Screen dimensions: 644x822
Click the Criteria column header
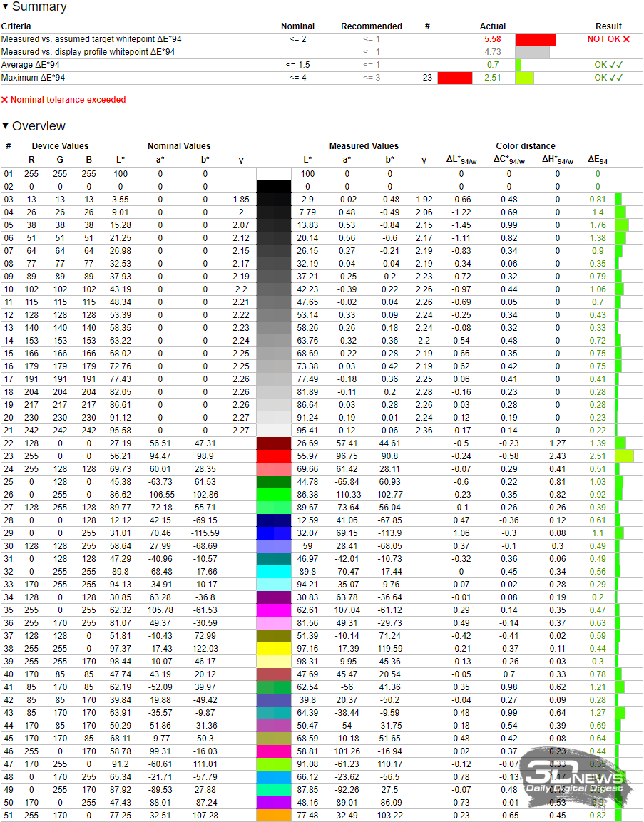[16, 26]
